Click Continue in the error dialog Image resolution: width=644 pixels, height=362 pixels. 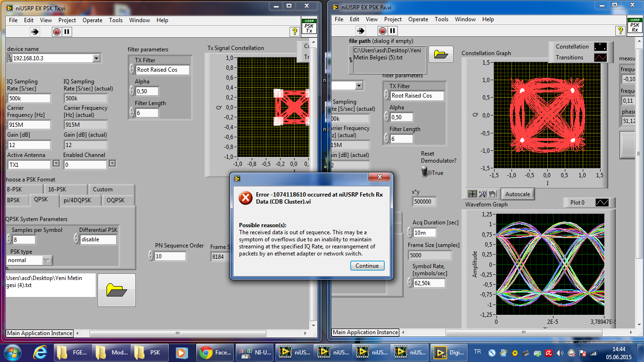pos(367,265)
